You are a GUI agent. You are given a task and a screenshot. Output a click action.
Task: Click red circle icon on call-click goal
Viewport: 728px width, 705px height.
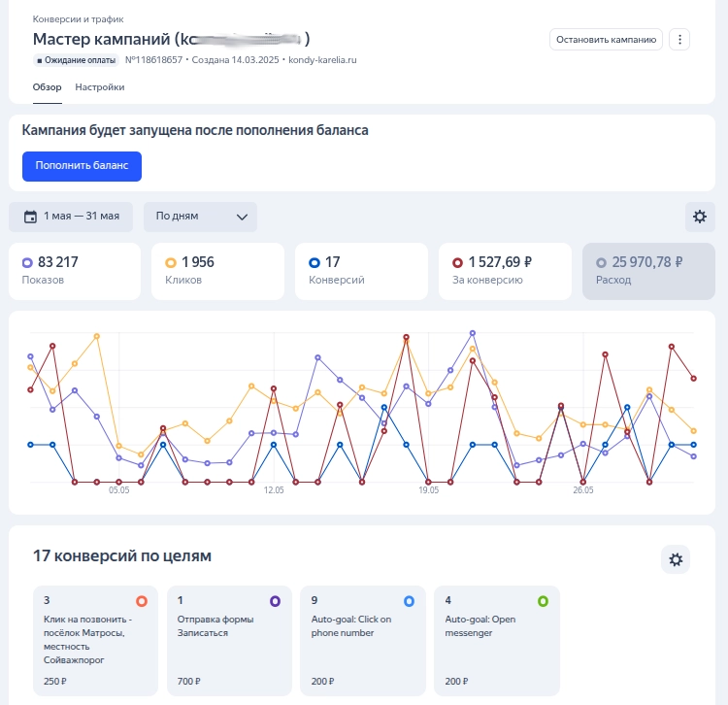point(142,601)
